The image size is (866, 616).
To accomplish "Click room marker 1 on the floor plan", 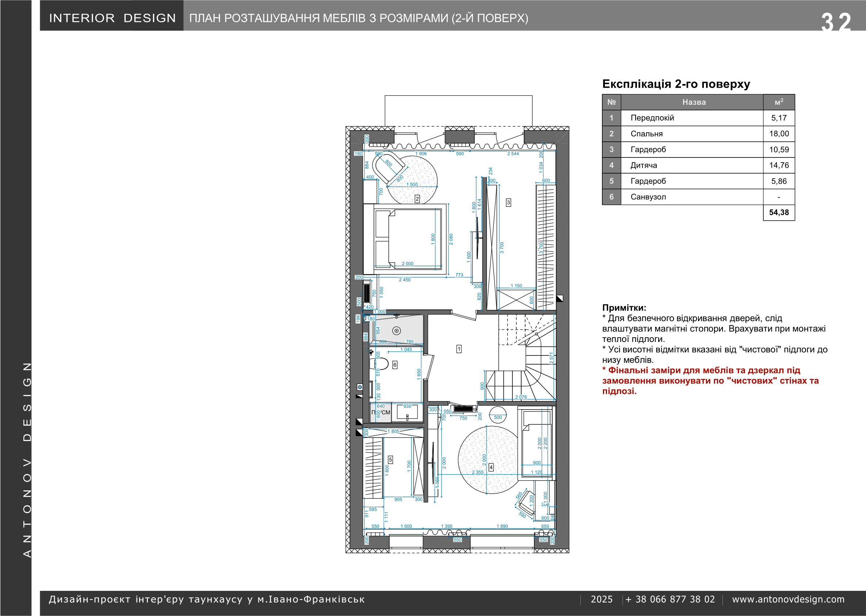I will 459,349.
